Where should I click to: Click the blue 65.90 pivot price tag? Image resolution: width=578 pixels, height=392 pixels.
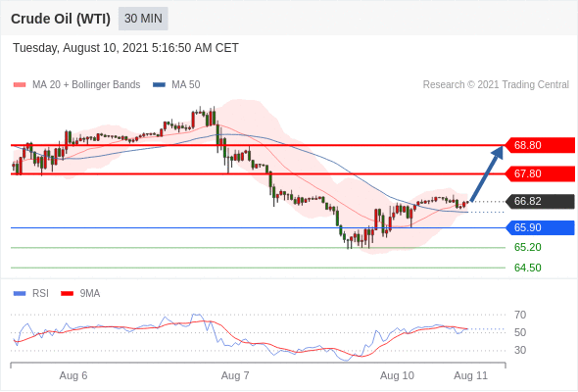point(540,227)
